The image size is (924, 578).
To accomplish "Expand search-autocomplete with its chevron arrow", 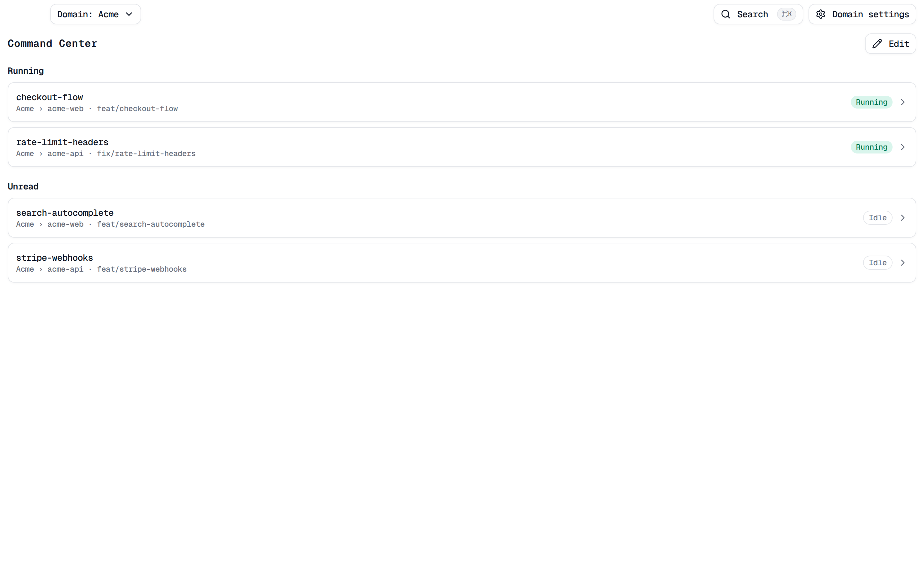I will 903,217.
